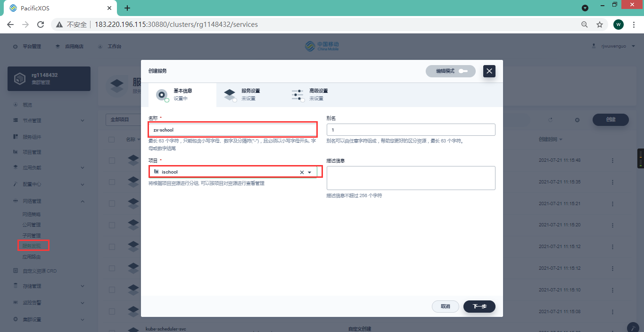Close the 创建服务 dialog with X
644x332 pixels.
pos(489,71)
